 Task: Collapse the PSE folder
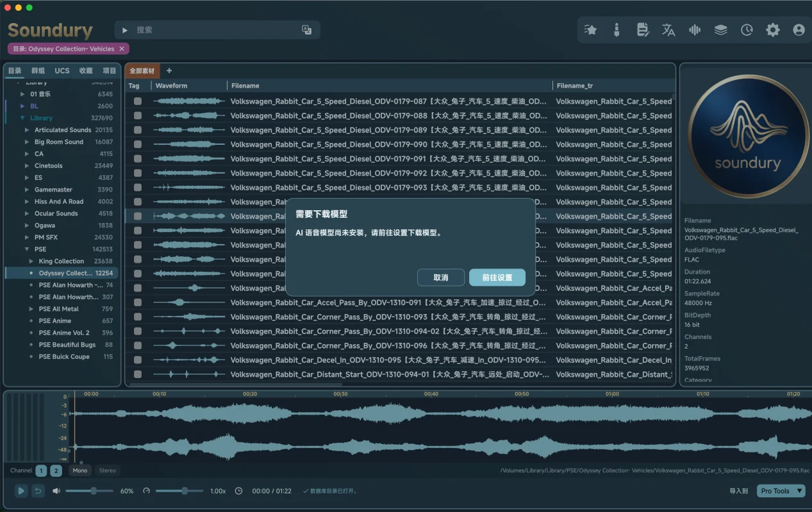(27, 249)
